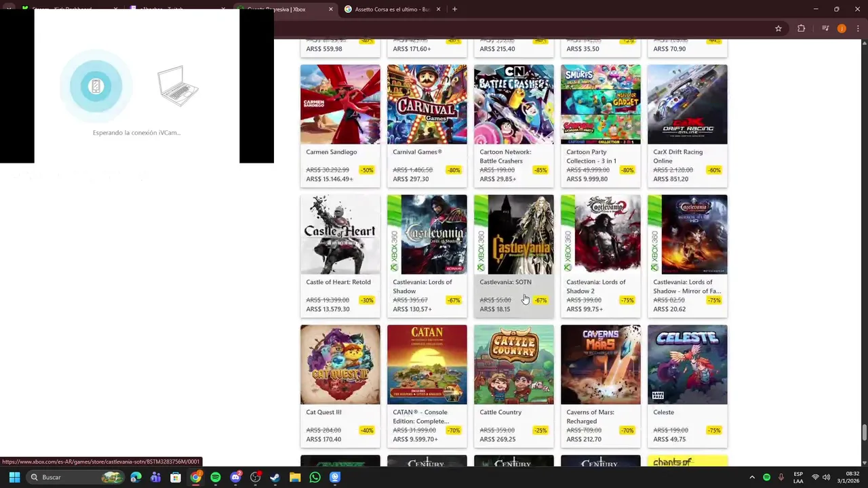Open the Cattle Country cover art

pyautogui.click(x=514, y=365)
